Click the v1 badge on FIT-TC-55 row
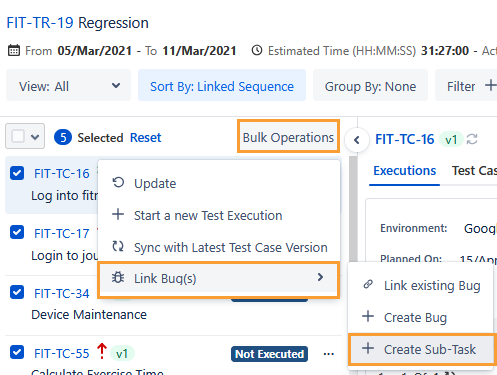The height and width of the screenshot is (375, 497). [122, 354]
